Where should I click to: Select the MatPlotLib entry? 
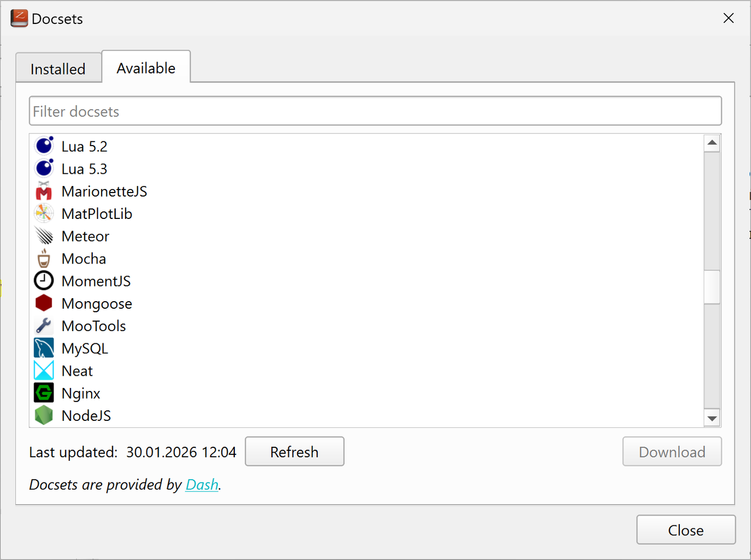[366, 213]
